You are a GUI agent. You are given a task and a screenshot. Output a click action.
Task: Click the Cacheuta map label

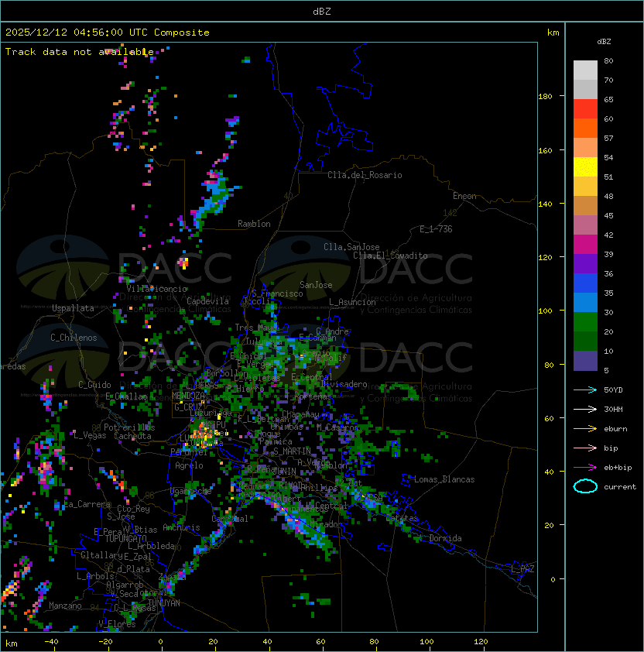(132, 436)
